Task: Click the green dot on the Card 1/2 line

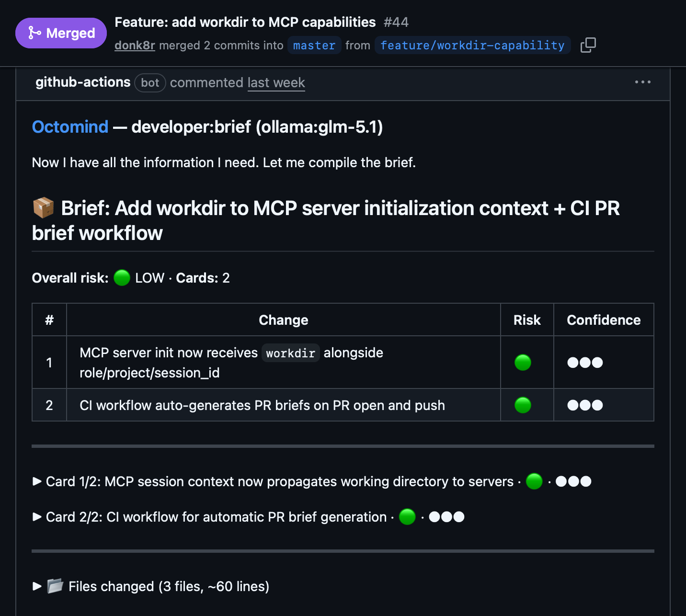Action: click(534, 481)
